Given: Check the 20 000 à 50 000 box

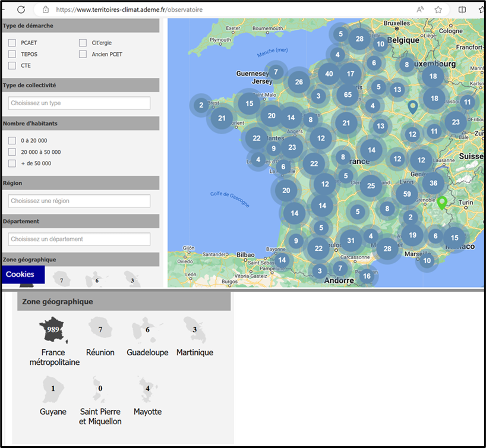Looking at the screenshot, I should tap(12, 152).
